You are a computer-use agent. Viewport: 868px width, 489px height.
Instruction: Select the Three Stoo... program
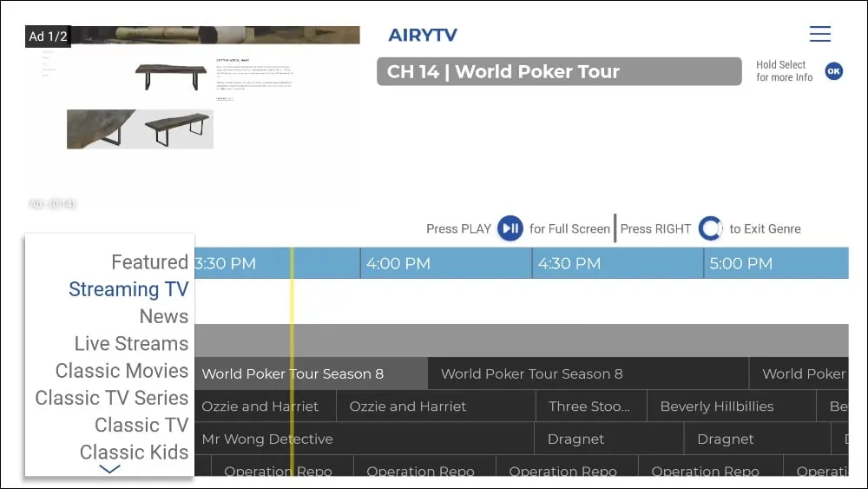point(591,406)
